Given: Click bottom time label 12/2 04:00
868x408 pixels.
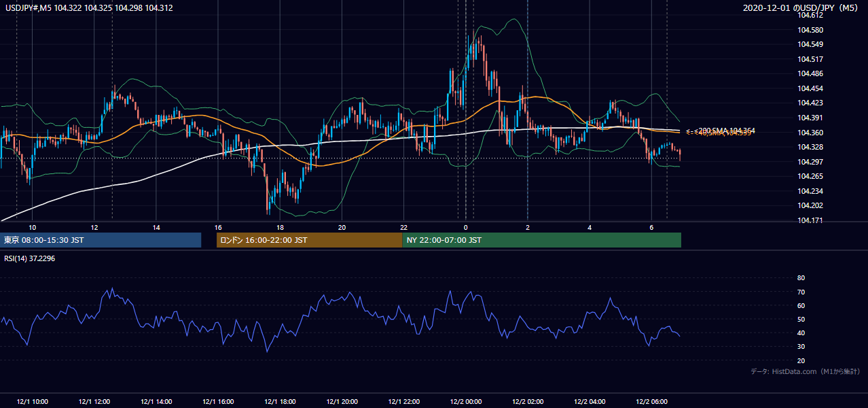Looking at the screenshot, I should pos(590,401).
